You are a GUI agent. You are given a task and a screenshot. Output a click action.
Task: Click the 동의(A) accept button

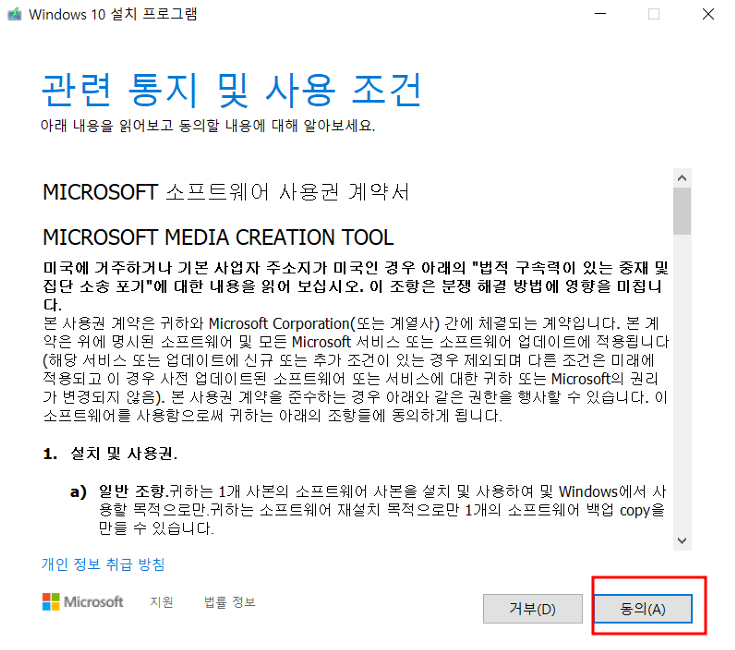(x=644, y=609)
